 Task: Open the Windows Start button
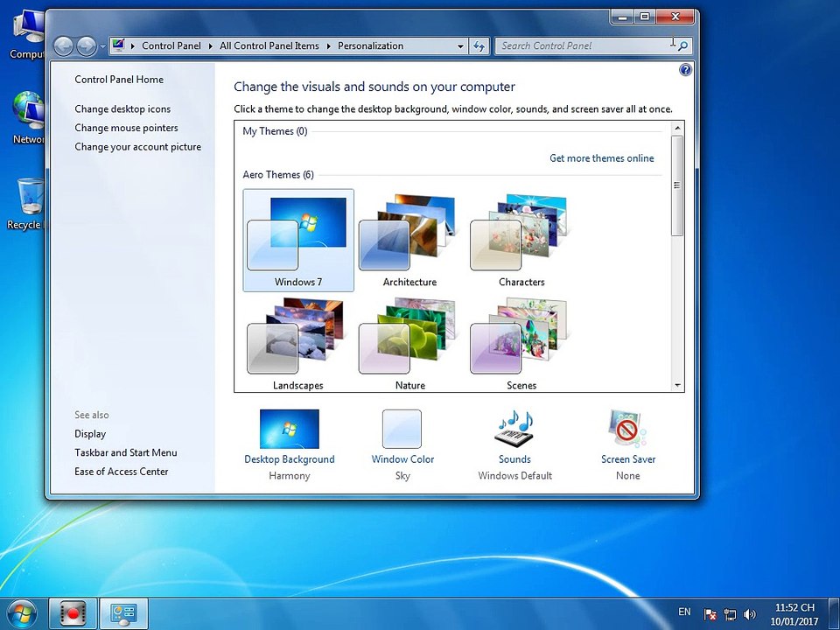pos(21,613)
